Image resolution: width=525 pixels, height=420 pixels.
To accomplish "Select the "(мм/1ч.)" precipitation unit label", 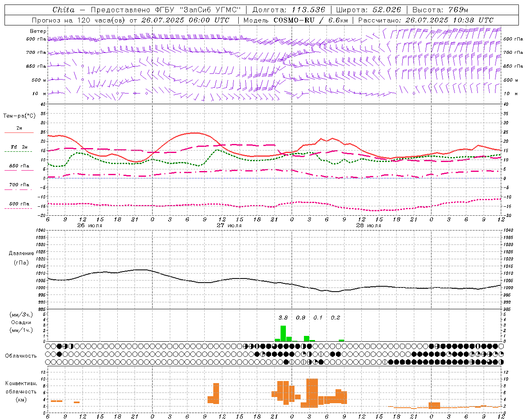I will 21,330.
